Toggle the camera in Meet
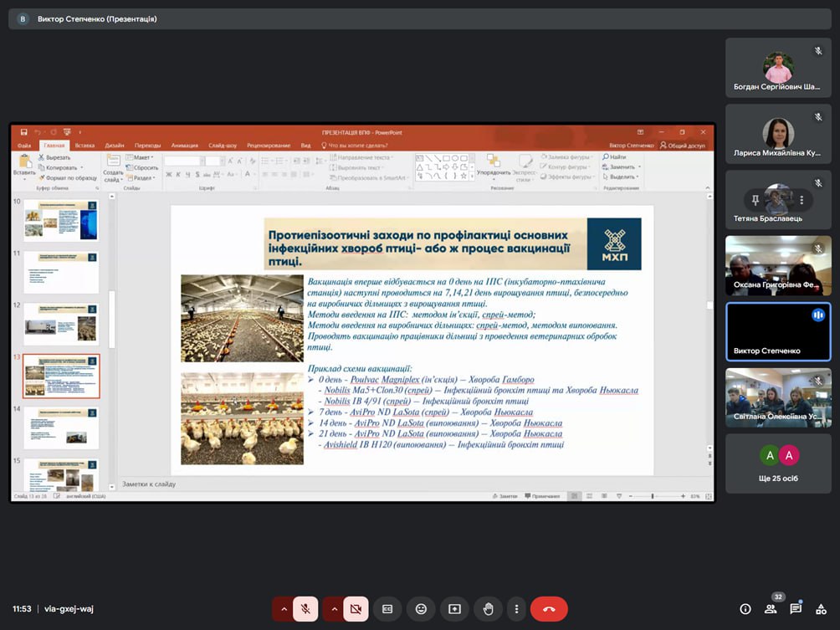840x630 pixels. pos(356,609)
